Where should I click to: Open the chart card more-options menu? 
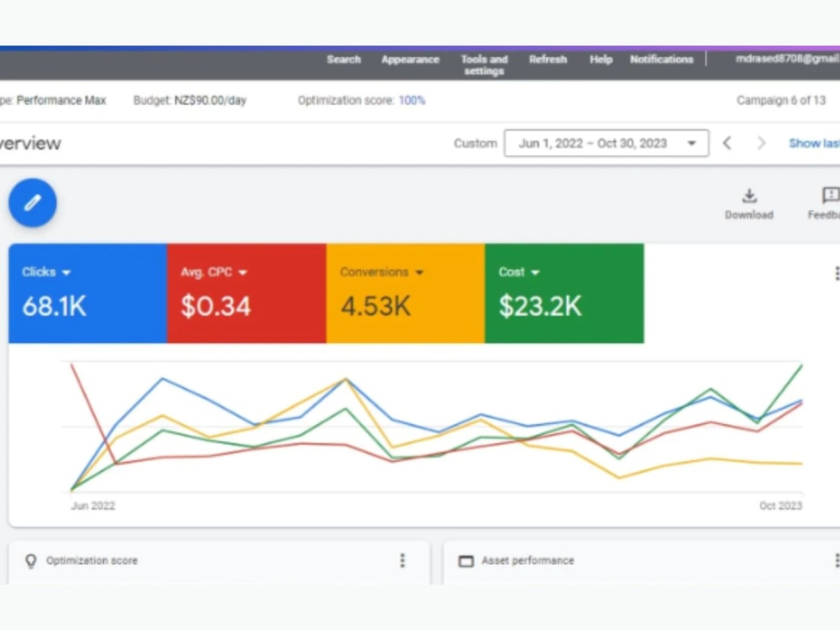(837, 274)
